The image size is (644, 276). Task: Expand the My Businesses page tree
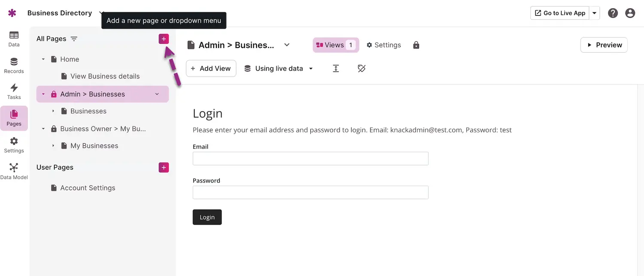click(x=53, y=146)
